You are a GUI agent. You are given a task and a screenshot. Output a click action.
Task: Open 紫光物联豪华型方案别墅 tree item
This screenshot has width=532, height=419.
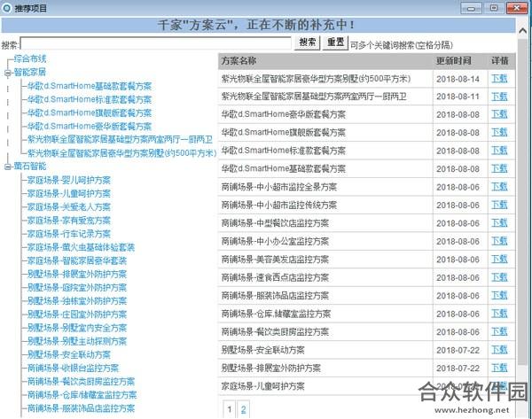point(121,153)
